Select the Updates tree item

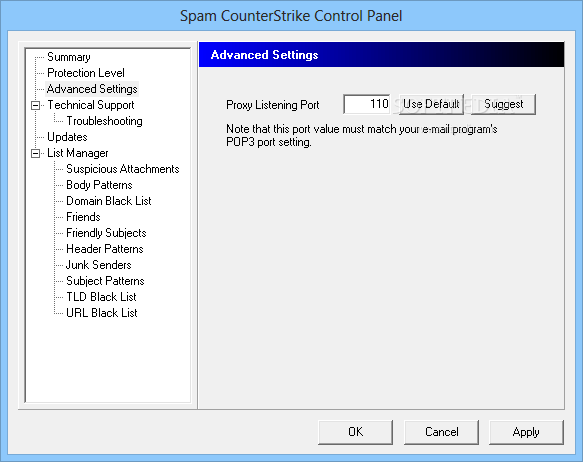[x=67, y=137]
